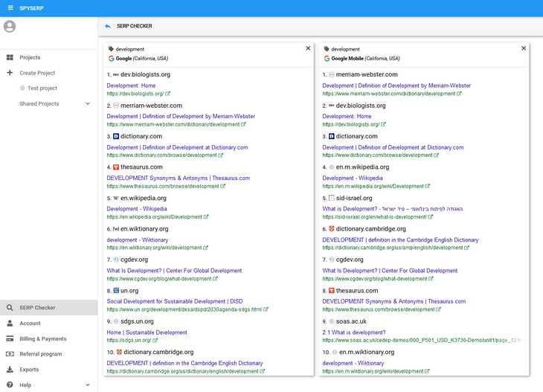Click the Google logo in the desktop panel
This screenshot has height=392, width=543.
[x=111, y=59]
